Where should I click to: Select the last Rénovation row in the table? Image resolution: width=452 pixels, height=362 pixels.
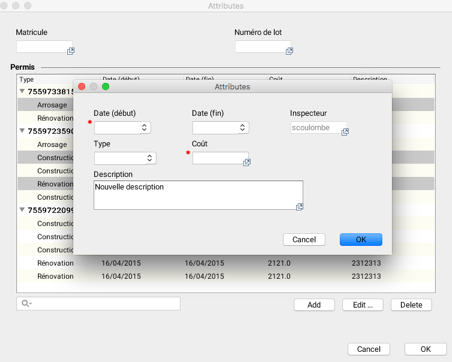(x=226, y=276)
